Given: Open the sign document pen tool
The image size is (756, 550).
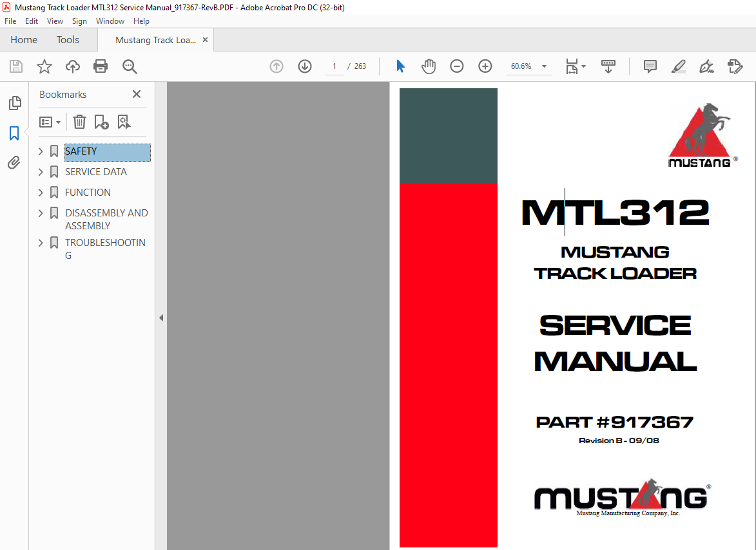Looking at the screenshot, I should tap(707, 66).
